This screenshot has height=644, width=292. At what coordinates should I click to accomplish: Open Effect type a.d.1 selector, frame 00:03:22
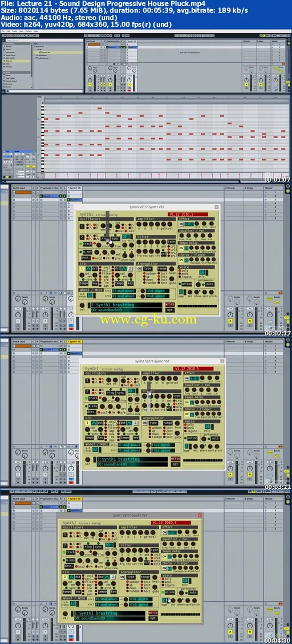[194, 378]
